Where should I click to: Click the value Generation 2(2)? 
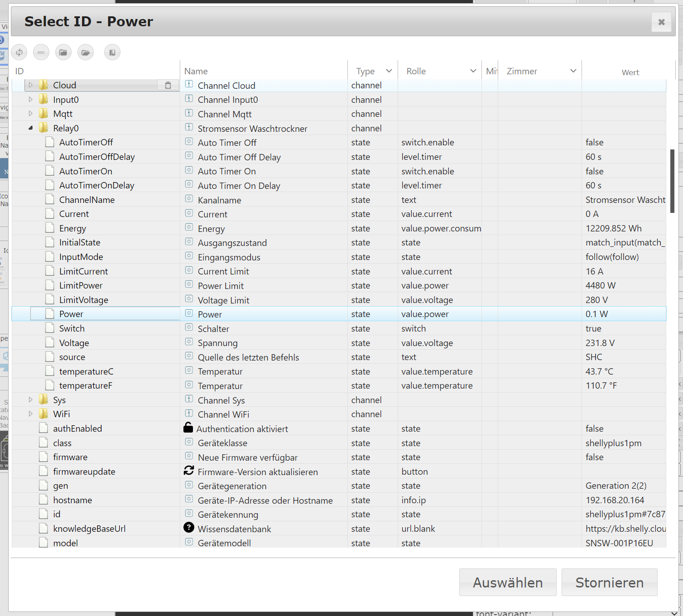click(616, 486)
